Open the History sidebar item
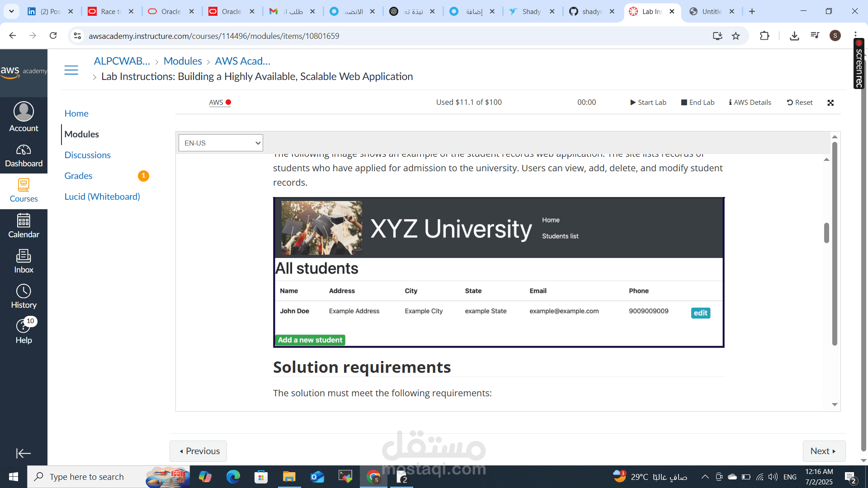This screenshot has height=488, width=868. (x=24, y=297)
